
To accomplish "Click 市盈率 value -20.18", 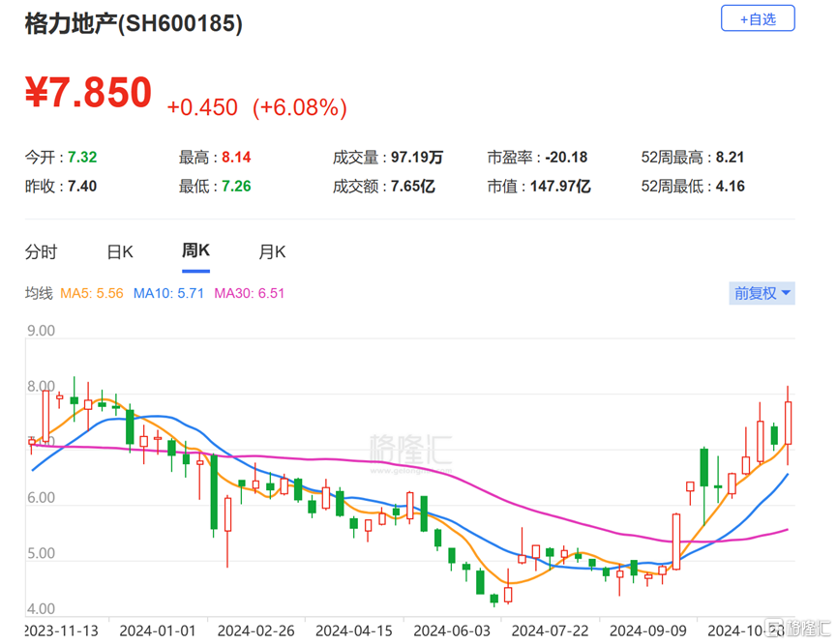I will (x=566, y=158).
